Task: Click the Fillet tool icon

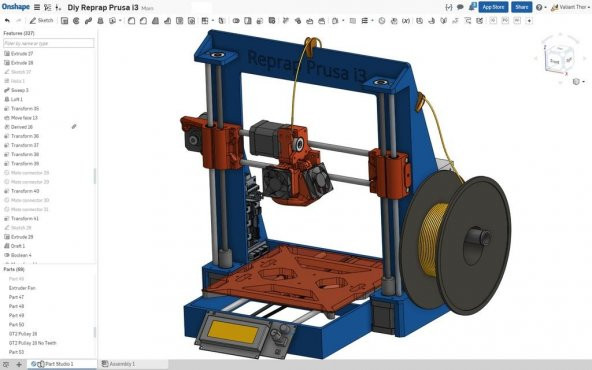Action: (x=131, y=21)
